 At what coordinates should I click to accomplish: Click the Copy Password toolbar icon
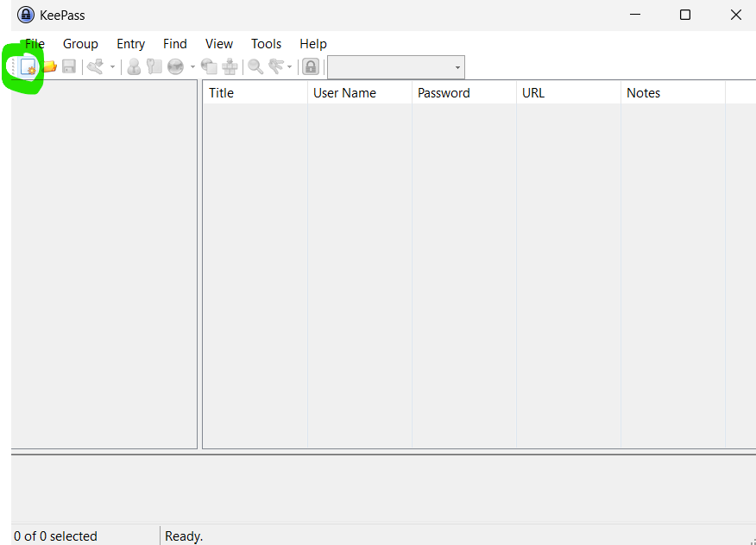pos(154,67)
